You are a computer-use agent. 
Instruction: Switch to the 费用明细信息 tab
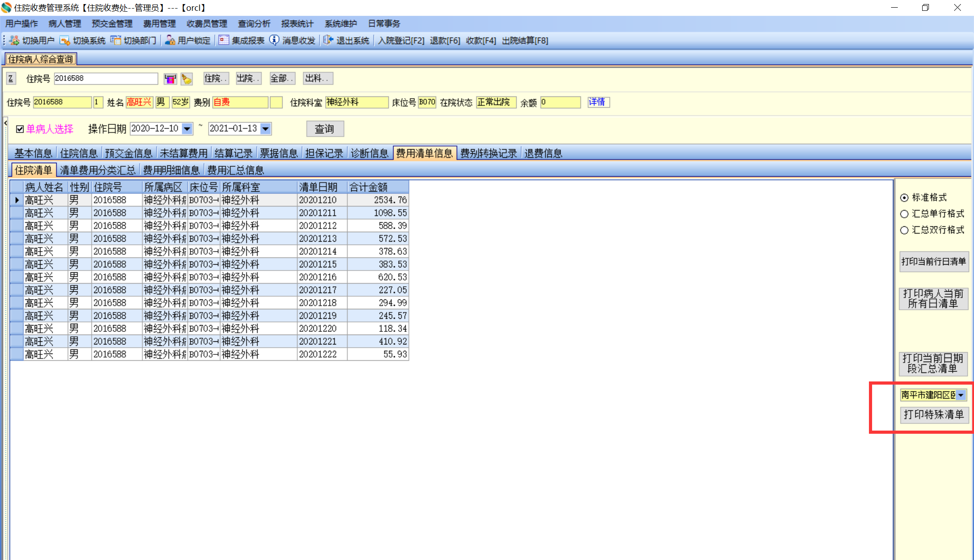(x=171, y=170)
